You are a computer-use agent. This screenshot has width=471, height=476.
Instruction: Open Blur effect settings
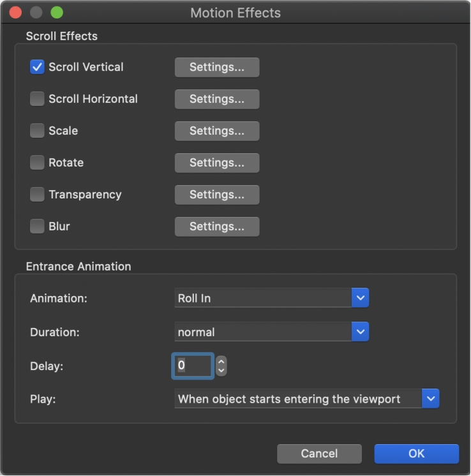(x=217, y=227)
